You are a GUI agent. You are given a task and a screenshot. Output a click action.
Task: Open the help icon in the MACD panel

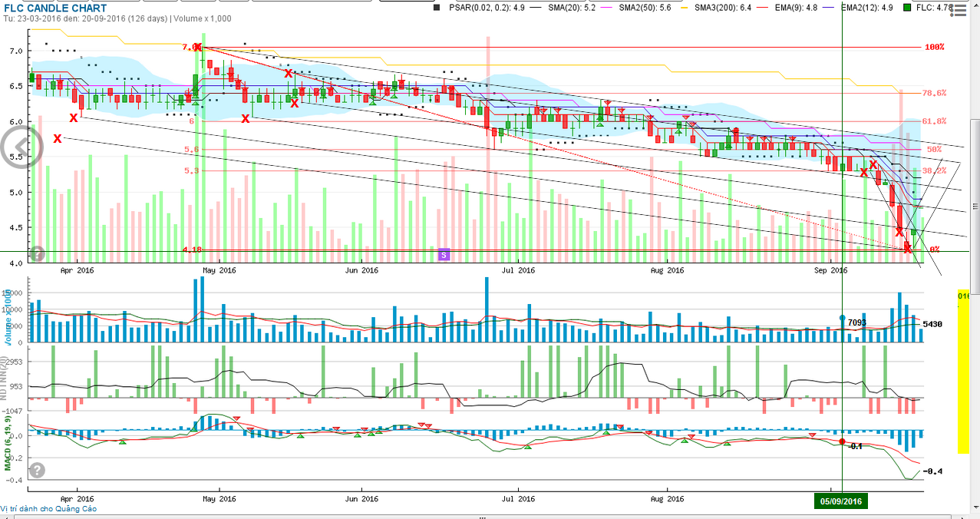click(37, 471)
